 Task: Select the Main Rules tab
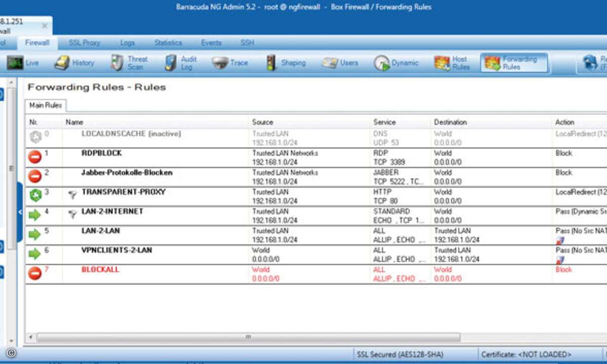(46, 105)
